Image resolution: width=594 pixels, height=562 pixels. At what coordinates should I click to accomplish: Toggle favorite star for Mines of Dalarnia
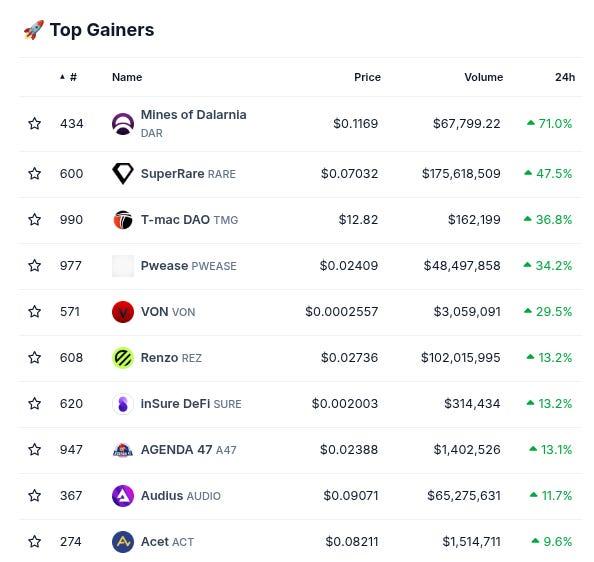[34, 123]
